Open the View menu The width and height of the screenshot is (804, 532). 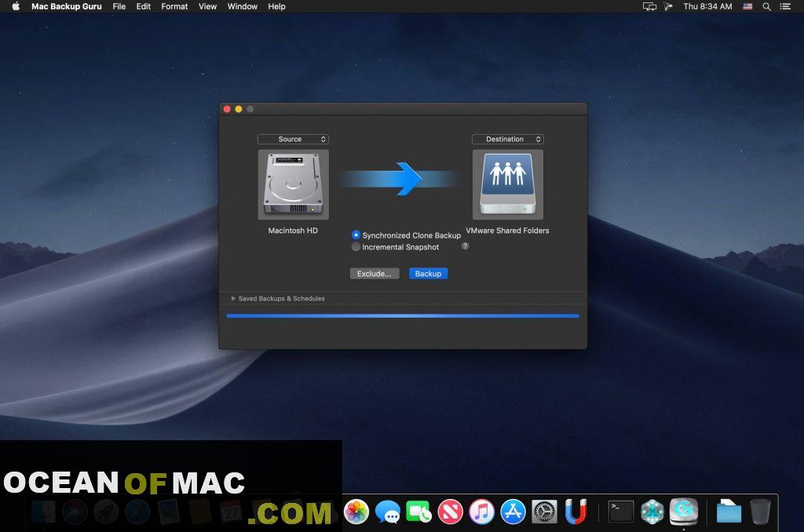pyautogui.click(x=207, y=6)
